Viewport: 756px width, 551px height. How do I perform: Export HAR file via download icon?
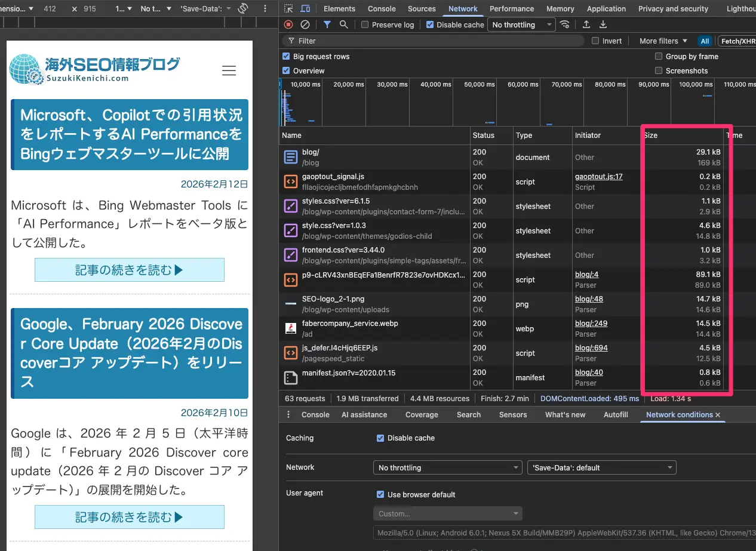[x=603, y=24]
